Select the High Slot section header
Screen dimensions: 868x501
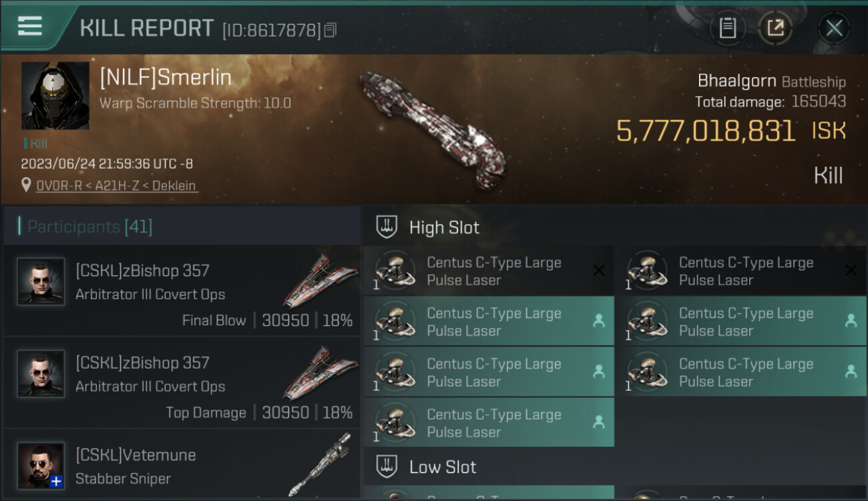point(444,228)
